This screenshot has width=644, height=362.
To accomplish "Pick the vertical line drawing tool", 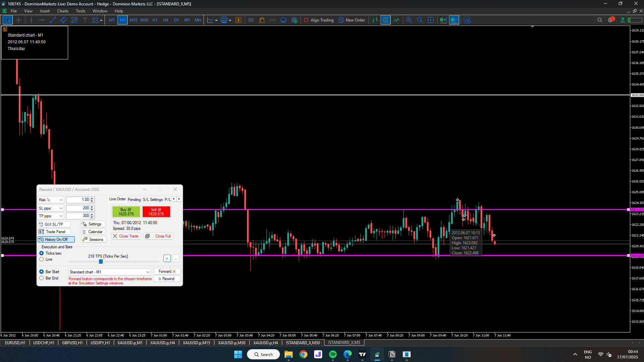I will point(31,20).
